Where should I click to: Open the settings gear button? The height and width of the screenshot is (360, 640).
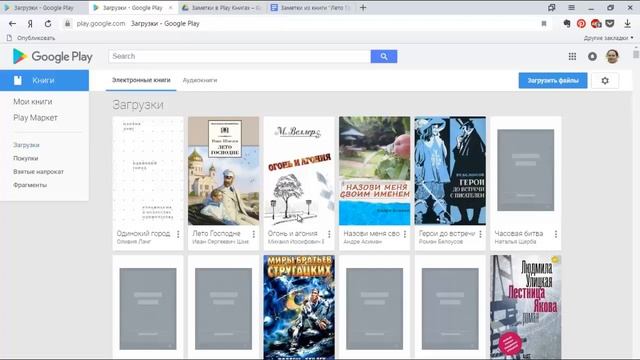pyautogui.click(x=605, y=80)
